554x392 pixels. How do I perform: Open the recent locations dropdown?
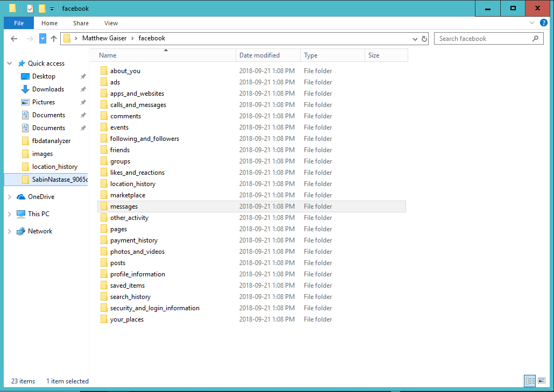click(42, 39)
